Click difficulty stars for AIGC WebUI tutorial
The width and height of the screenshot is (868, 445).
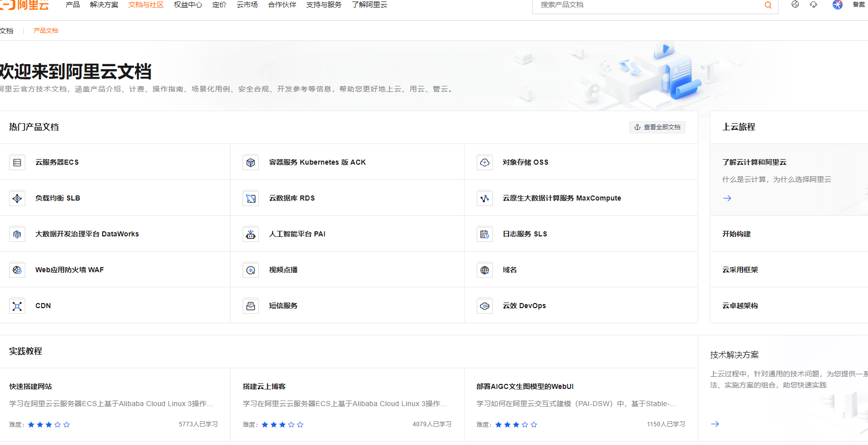516,425
